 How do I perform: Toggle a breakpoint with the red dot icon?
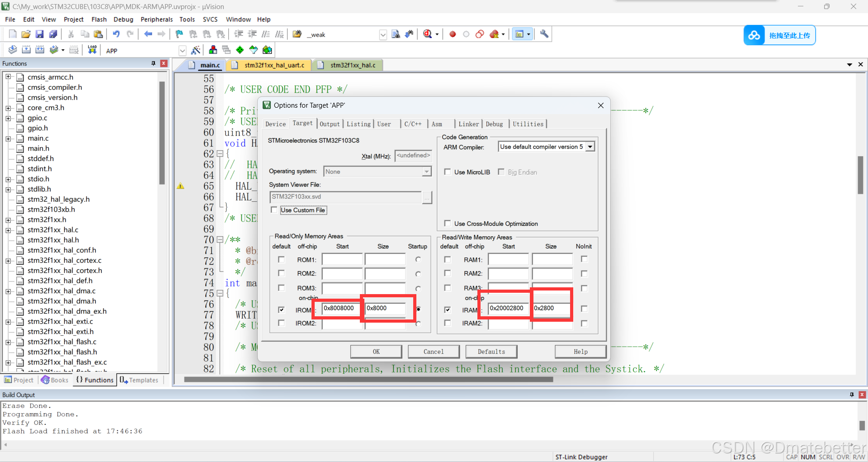453,34
